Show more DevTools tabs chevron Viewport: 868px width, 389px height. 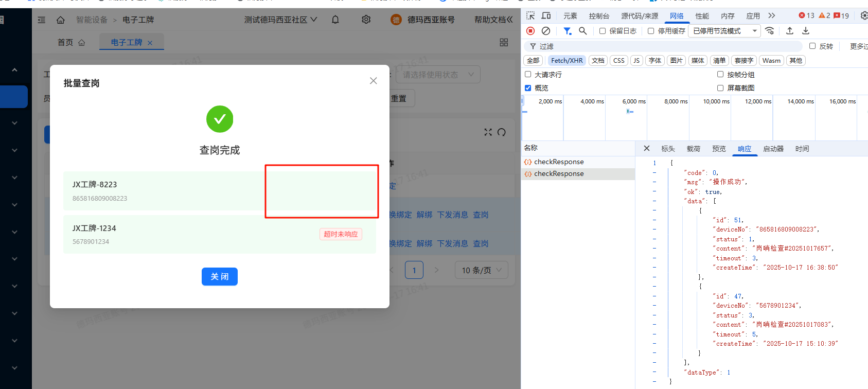771,15
